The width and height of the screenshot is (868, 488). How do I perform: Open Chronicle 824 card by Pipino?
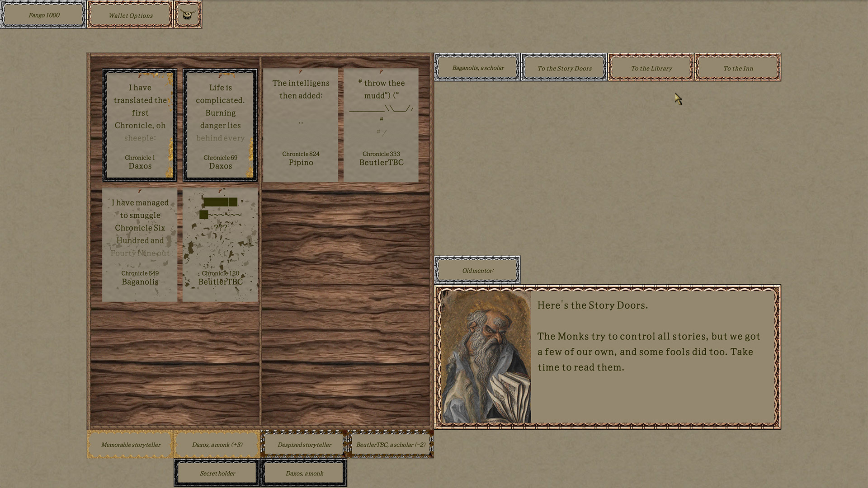tap(301, 125)
